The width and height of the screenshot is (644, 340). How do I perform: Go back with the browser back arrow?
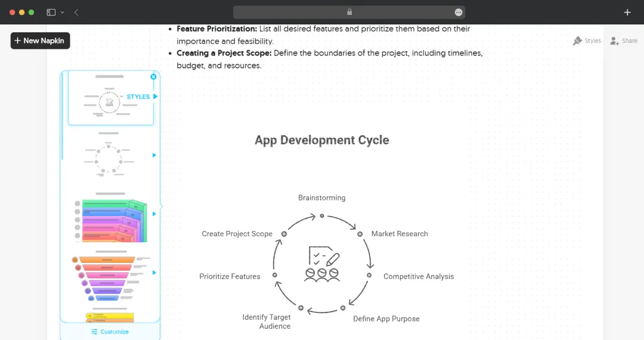coord(76,13)
